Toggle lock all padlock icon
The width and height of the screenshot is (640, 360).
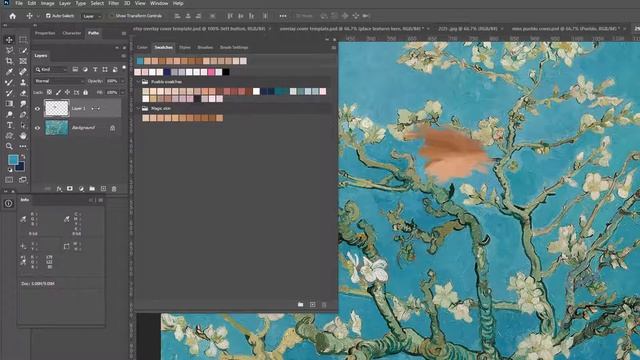coord(85,92)
